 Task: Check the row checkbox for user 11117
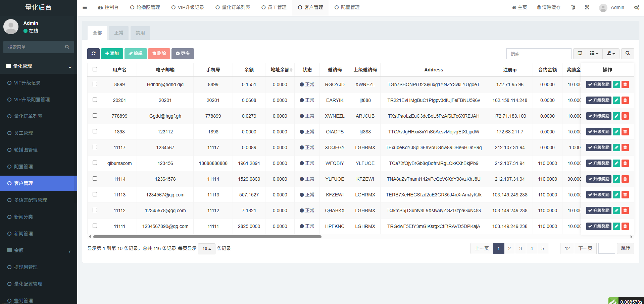(x=95, y=147)
